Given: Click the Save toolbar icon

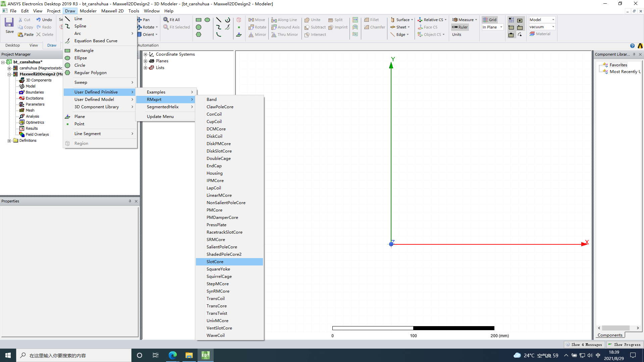Looking at the screenshot, I should pyautogui.click(x=9, y=23).
